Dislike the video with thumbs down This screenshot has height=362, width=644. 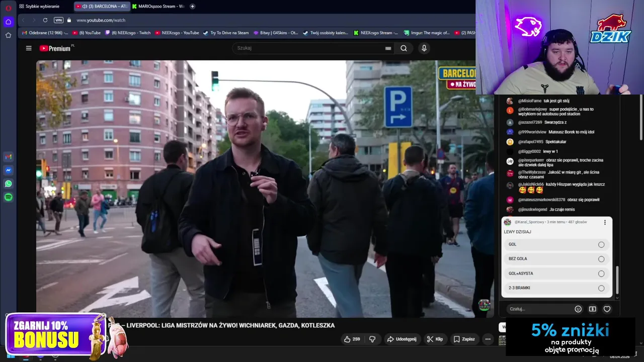[372, 339]
